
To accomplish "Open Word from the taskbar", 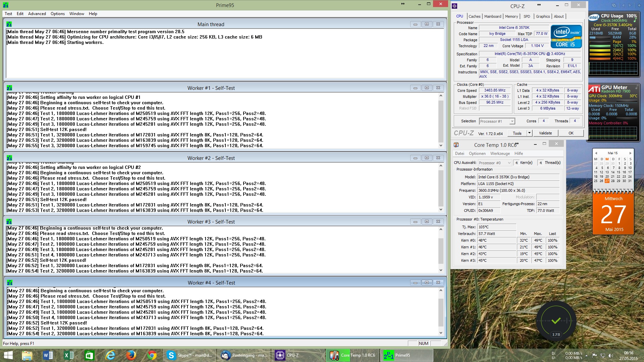I will coord(48,355).
